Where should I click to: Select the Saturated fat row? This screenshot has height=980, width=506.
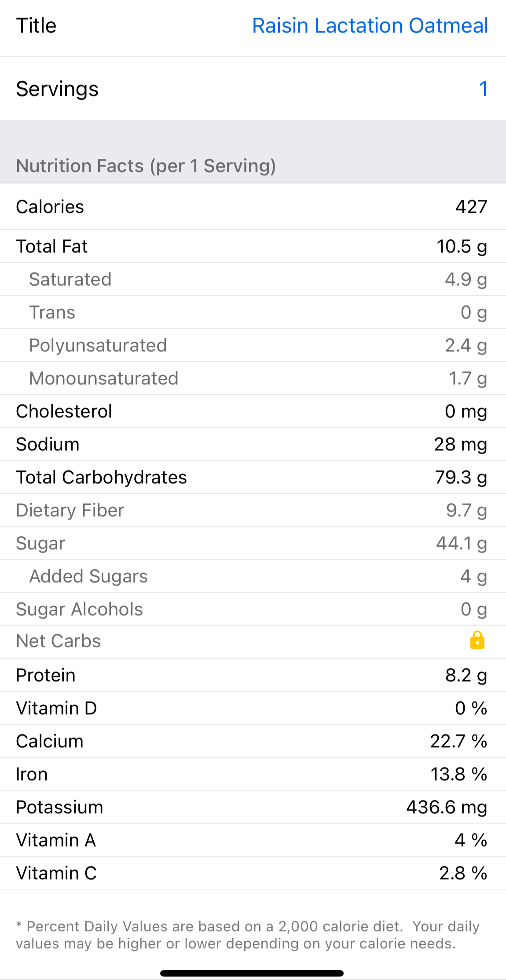point(253,279)
